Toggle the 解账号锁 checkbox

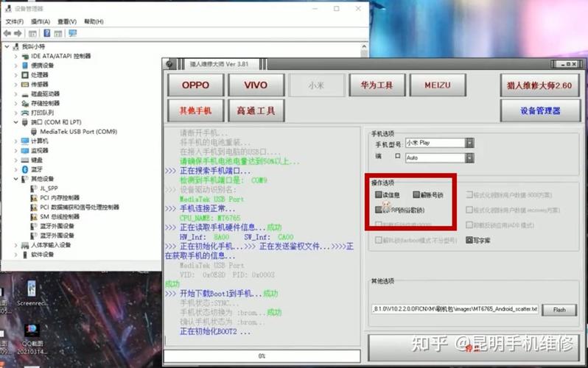point(416,195)
